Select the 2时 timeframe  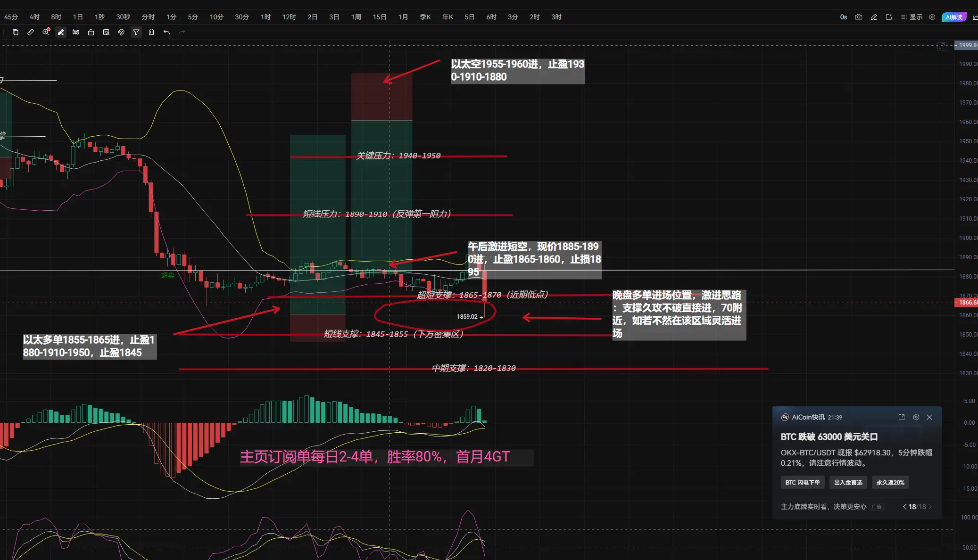(x=535, y=17)
